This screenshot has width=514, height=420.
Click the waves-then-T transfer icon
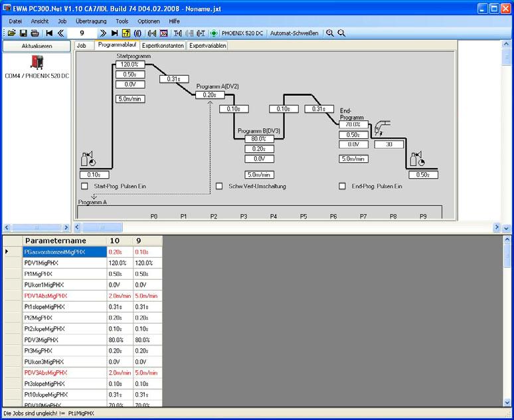[201, 33]
